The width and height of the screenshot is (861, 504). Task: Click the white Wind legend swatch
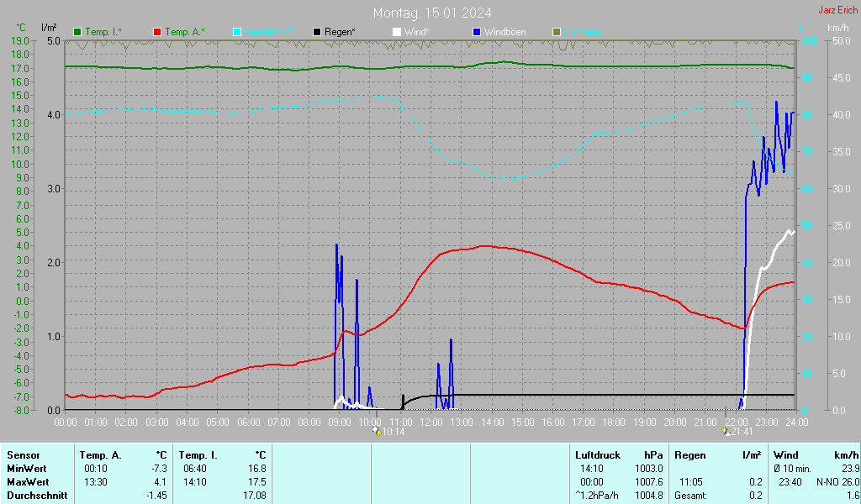pyautogui.click(x=397, y=33)
